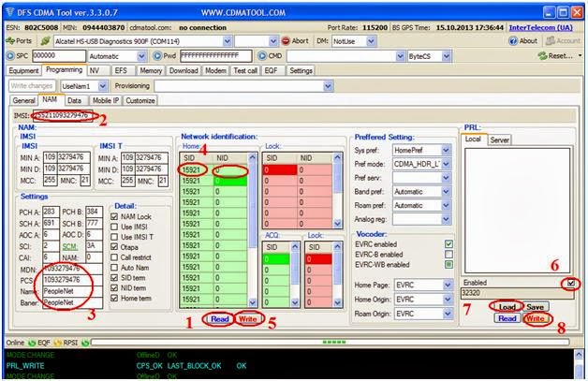The width and height of the screenshot is (588, 381).
Task: Toggle the NID term checkbox
Action: [114, 288]
